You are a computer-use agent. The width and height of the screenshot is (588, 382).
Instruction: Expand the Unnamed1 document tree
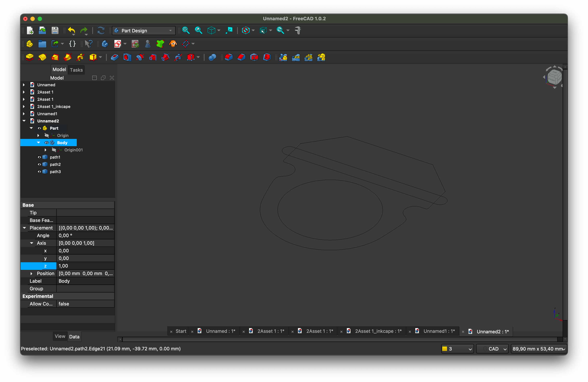pyautogui.click(x=24, y=114)
